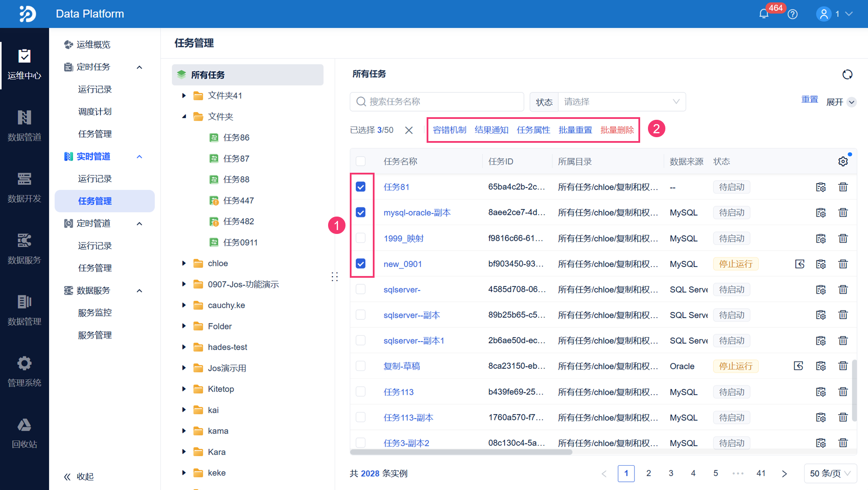868x490 pixels.
Task: Open 数据开发 module in sidebar
Action: click(24, 187)
